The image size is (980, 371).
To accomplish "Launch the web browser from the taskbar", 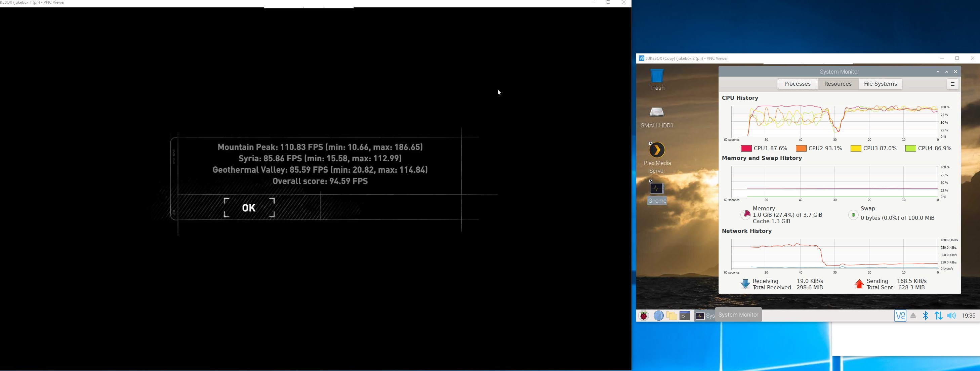I will click(x=658, y=316).
